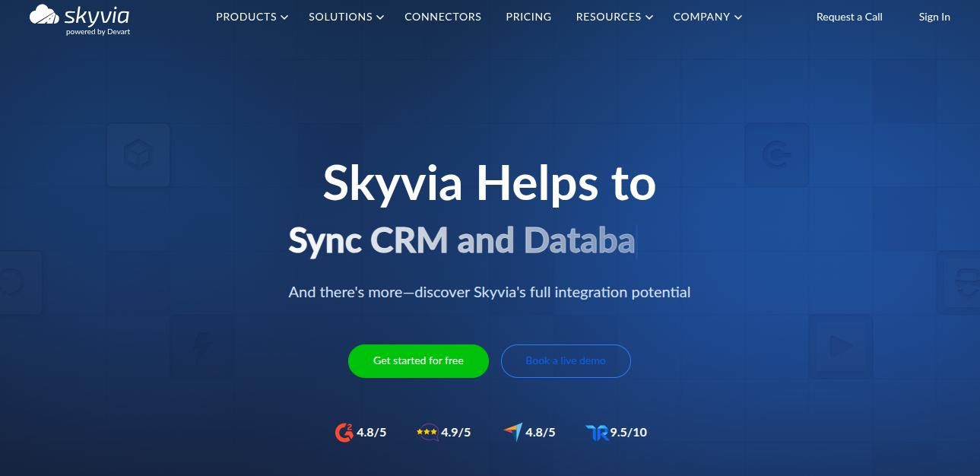Click the Request a Call link
Image resolution: width=980 pixels, height=476 pixels.
(x=849, y=17)
